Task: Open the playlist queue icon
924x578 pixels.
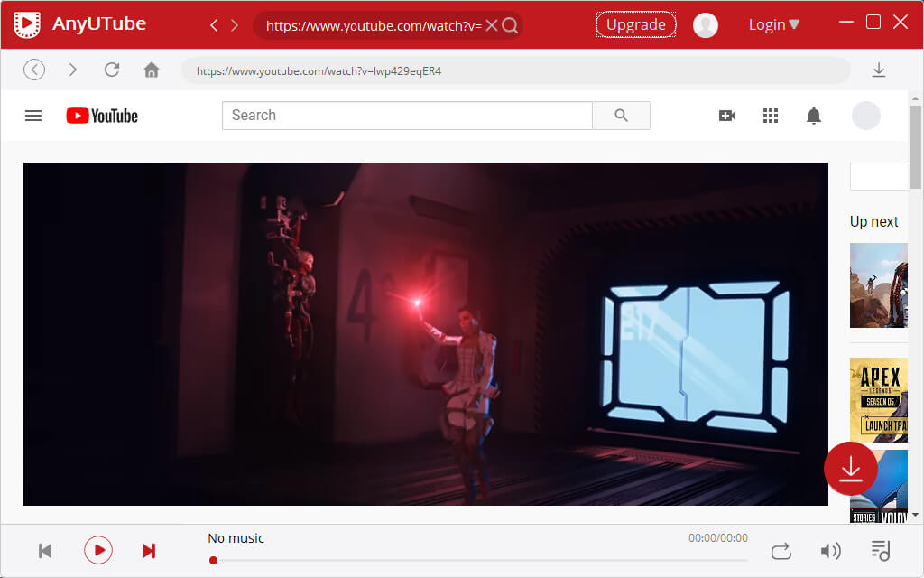Action: [x=881, y=551]
